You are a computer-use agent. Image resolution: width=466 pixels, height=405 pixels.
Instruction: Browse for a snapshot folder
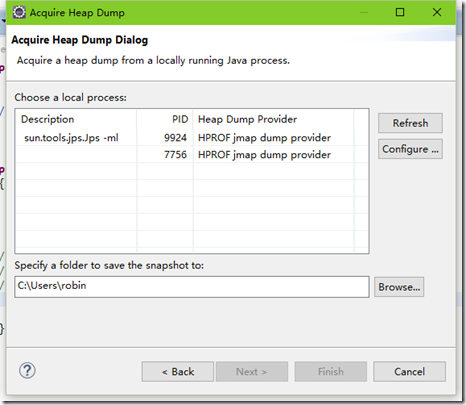pos(399,287)
